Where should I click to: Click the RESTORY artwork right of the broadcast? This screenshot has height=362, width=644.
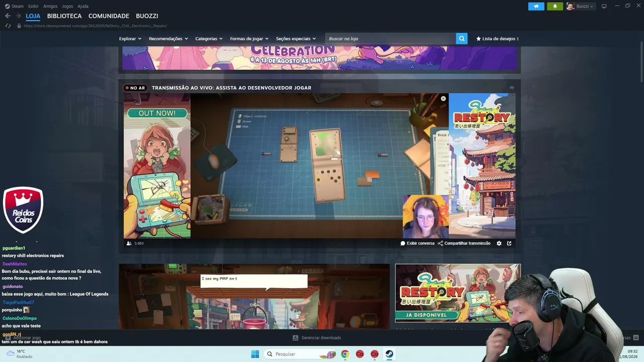pos(482,165)
